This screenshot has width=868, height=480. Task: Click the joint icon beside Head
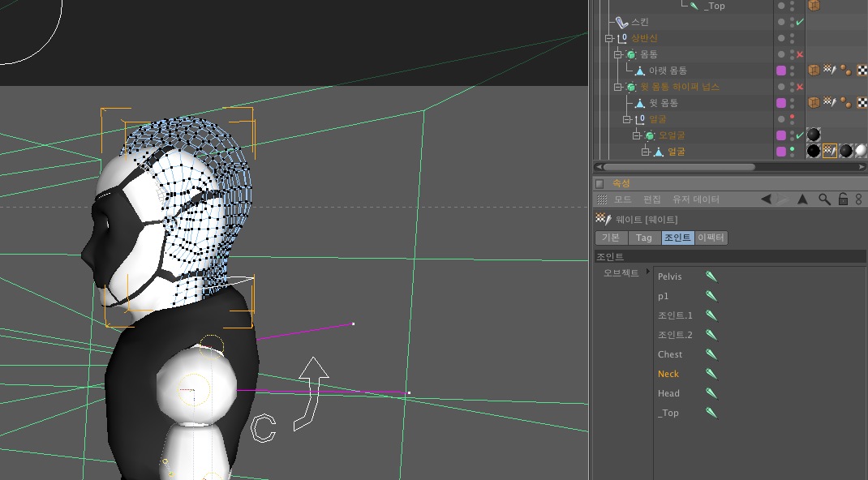tap(711, 393)
